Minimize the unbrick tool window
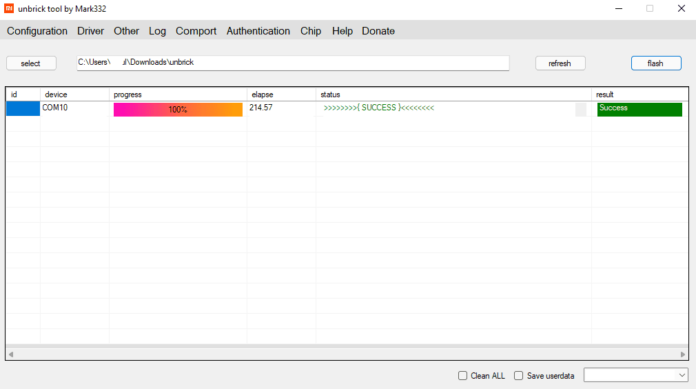 619,8
